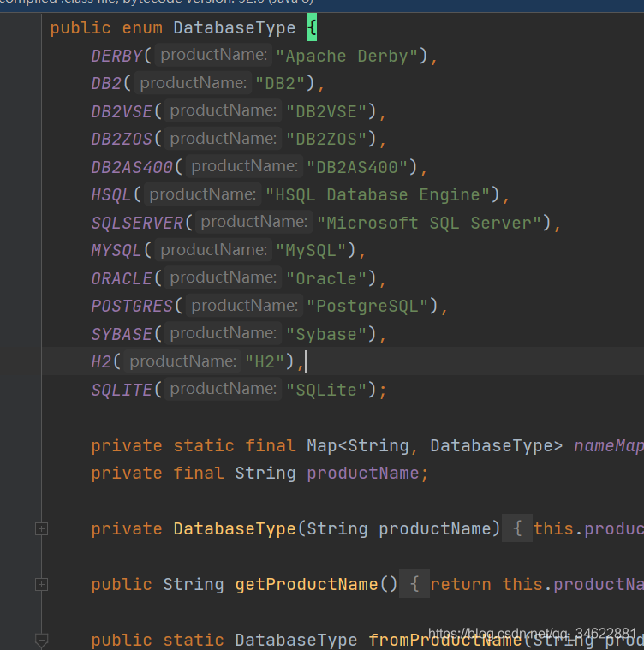Image resolution: width=644 pixels, height=650 pixels.
Task: Click the "MySQL" string literal
Action: [311, 251]
